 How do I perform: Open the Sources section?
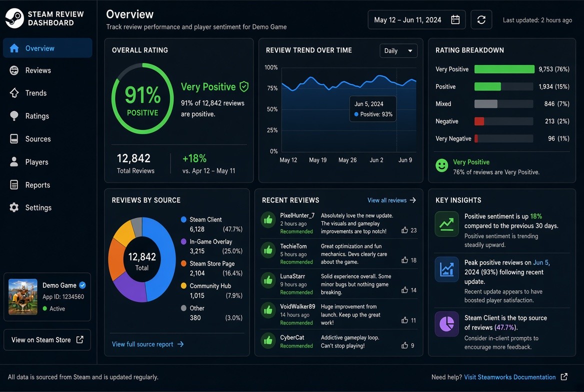tap(47, 138)
